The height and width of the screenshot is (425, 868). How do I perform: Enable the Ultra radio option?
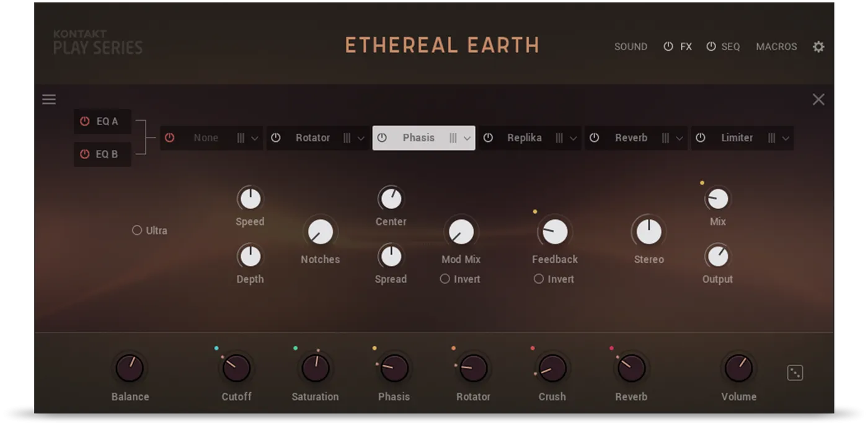point(137,230)
